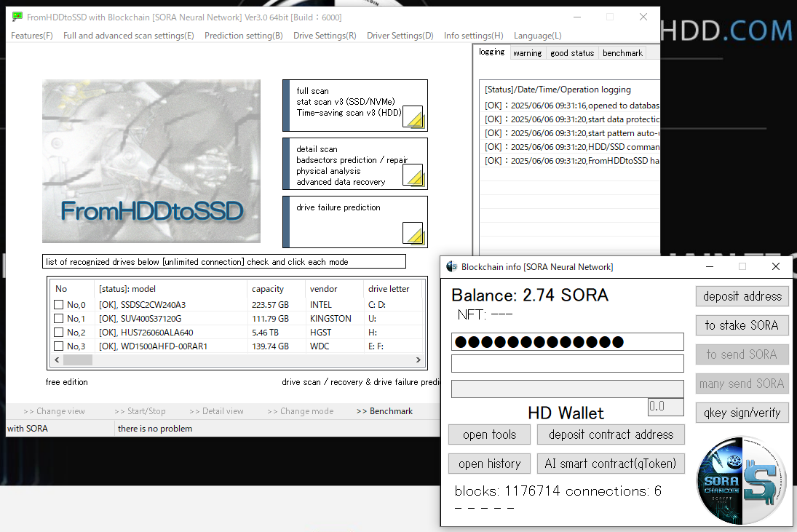Click the SORA Chaincoin round logo
797x532 pixels.
tap(742, 480)
